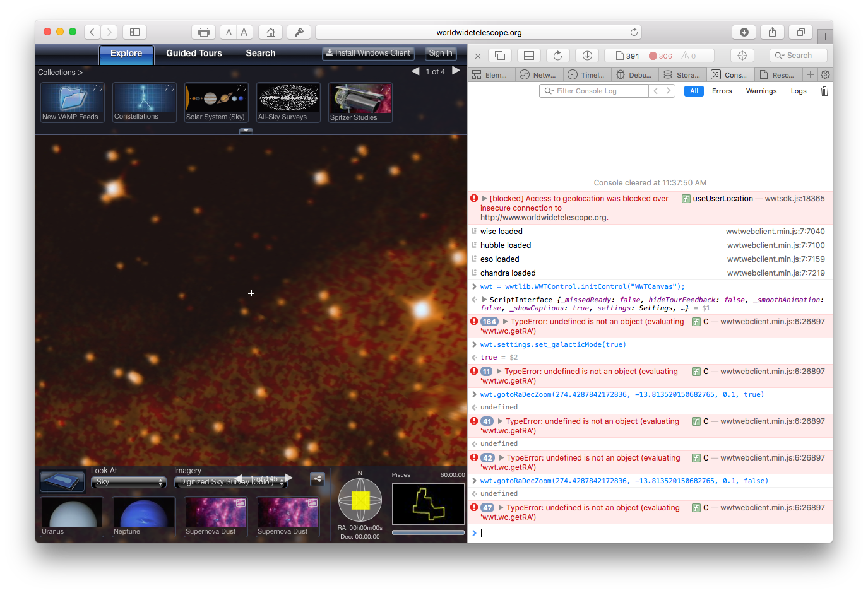Collapse the collections strip with the down chevron

[x=246, y=131]
